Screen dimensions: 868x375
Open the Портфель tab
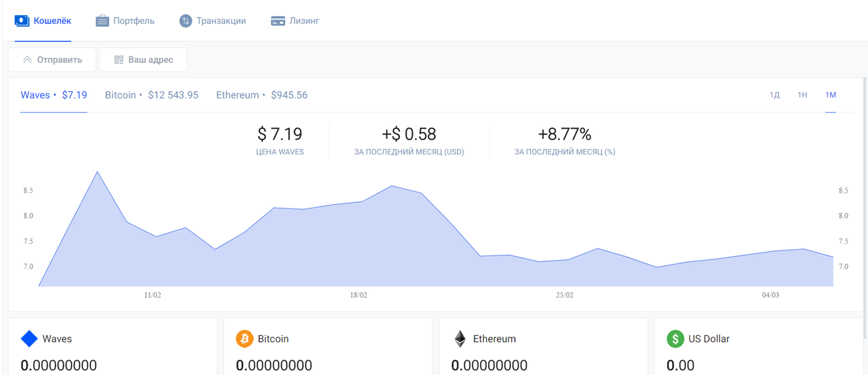125,21
